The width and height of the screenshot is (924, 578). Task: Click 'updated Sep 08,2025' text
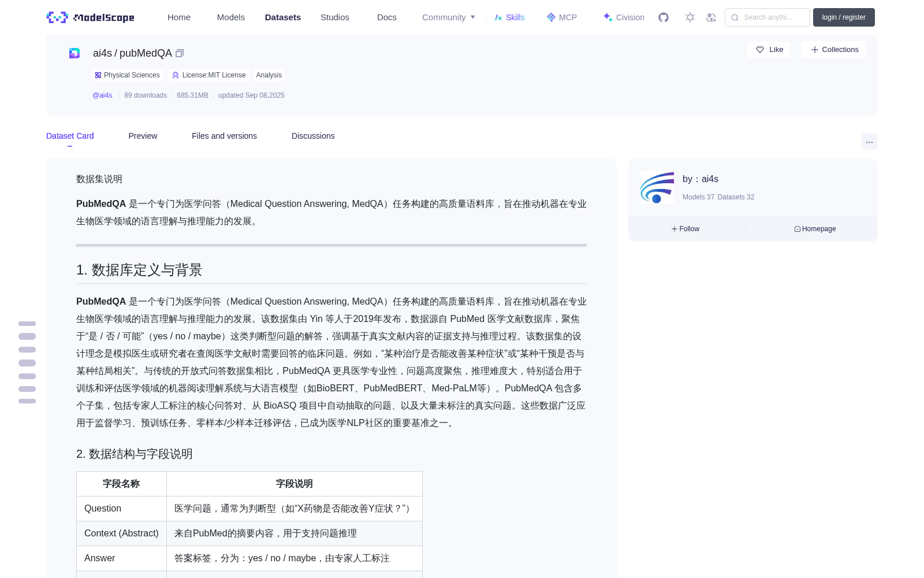(251, 95)
